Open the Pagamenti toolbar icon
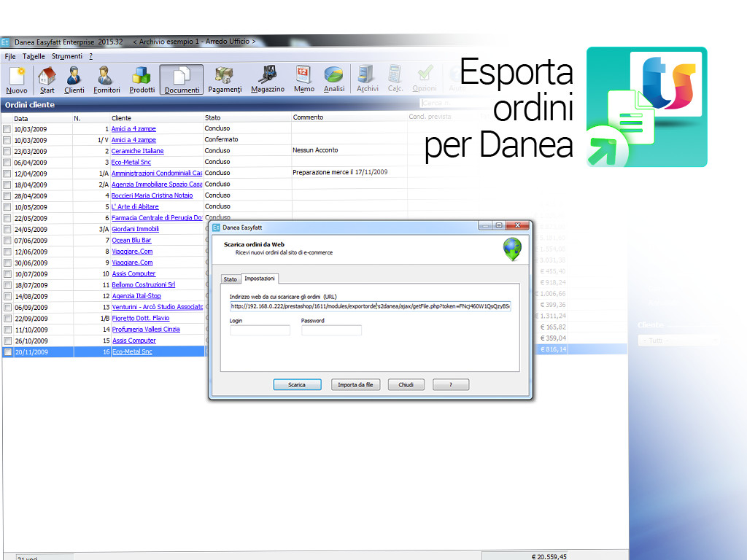Viewport: 747px width, 560px height. pos(225,79)
